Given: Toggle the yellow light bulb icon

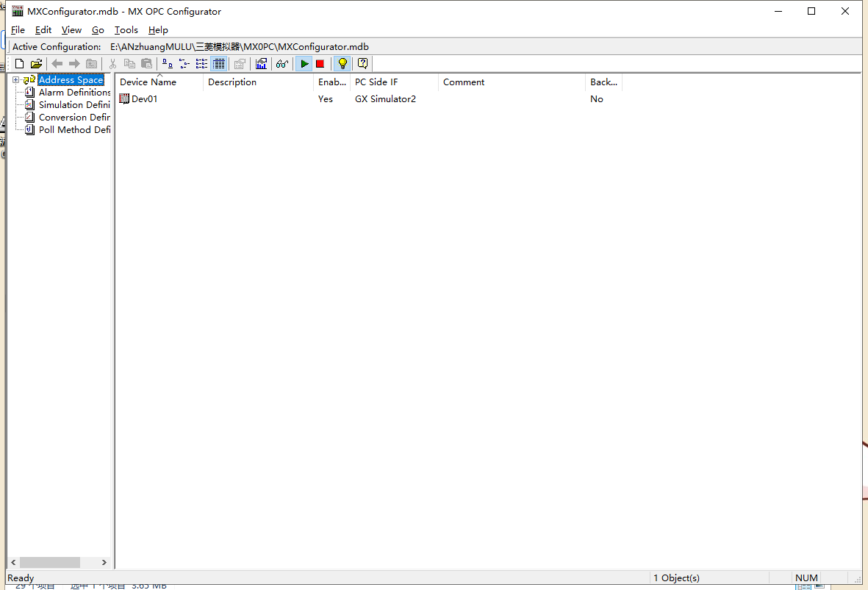Looking at the screenshot, I should pyautogui.click(x=342, y=64).
